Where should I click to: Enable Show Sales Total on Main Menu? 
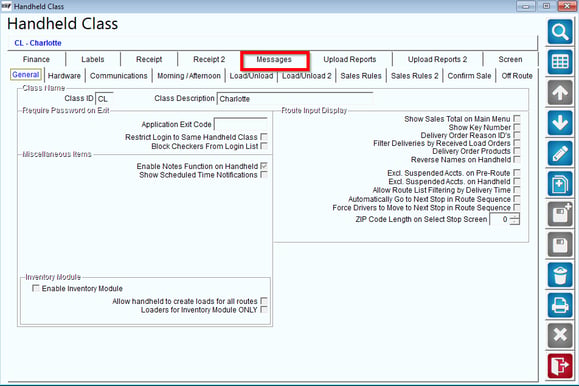(517, 119)
